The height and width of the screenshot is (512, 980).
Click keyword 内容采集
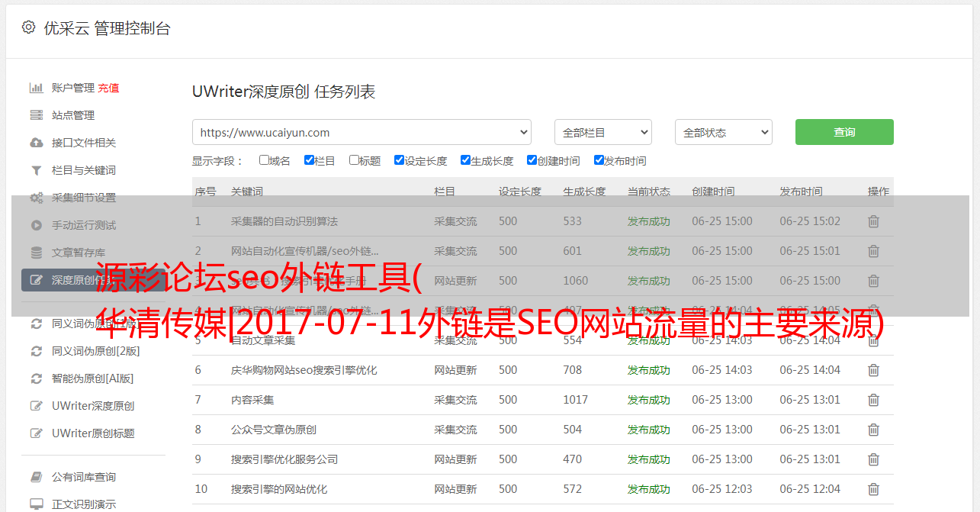click(252, 400)
